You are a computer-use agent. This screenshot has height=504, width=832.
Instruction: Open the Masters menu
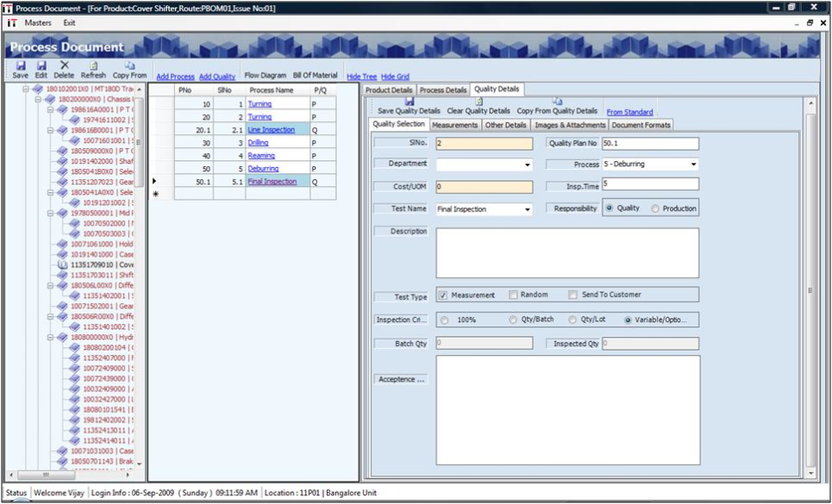[38, 23]
